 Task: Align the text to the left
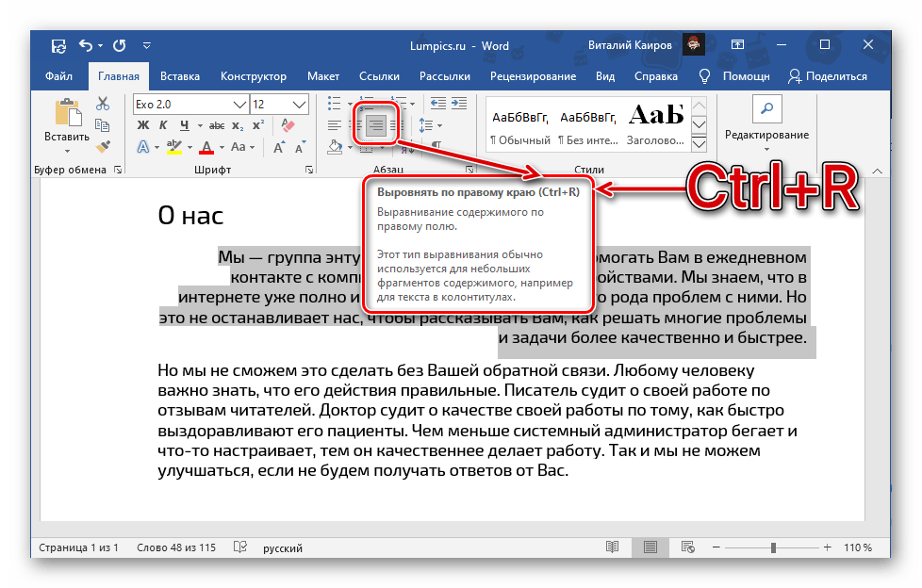tap(335, 125)
